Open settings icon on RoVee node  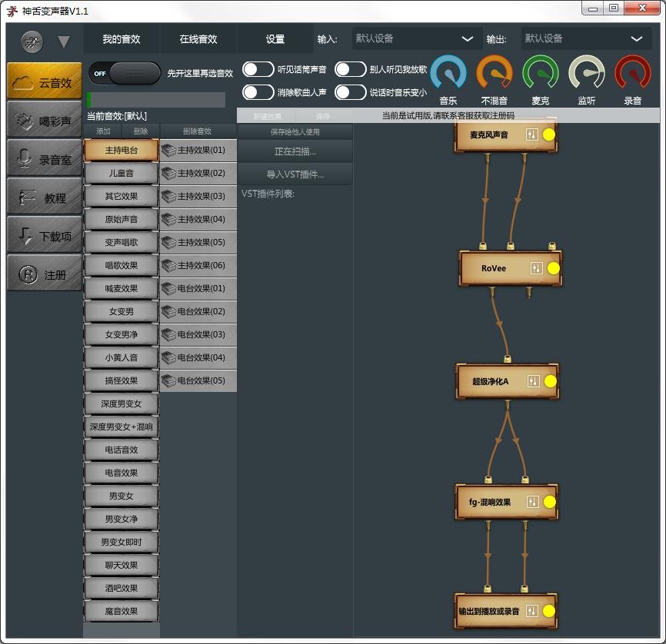[x=536, y=268]
